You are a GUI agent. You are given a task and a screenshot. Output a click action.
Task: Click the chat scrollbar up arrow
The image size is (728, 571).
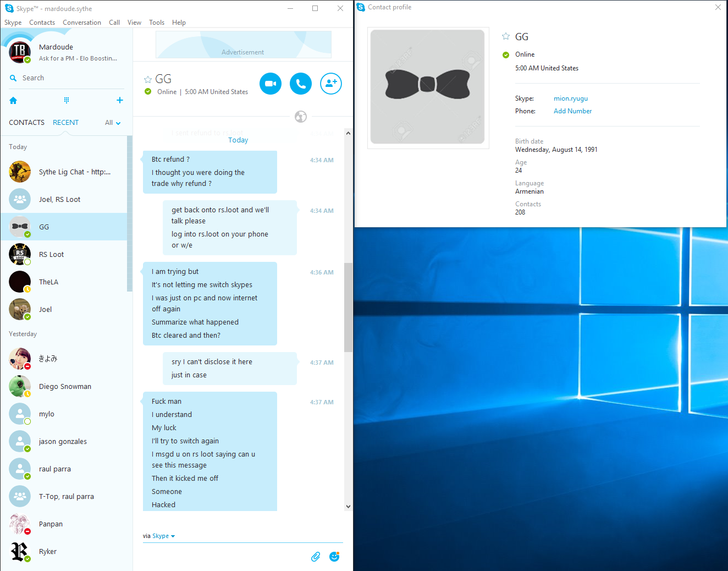(x=348, y=133)
